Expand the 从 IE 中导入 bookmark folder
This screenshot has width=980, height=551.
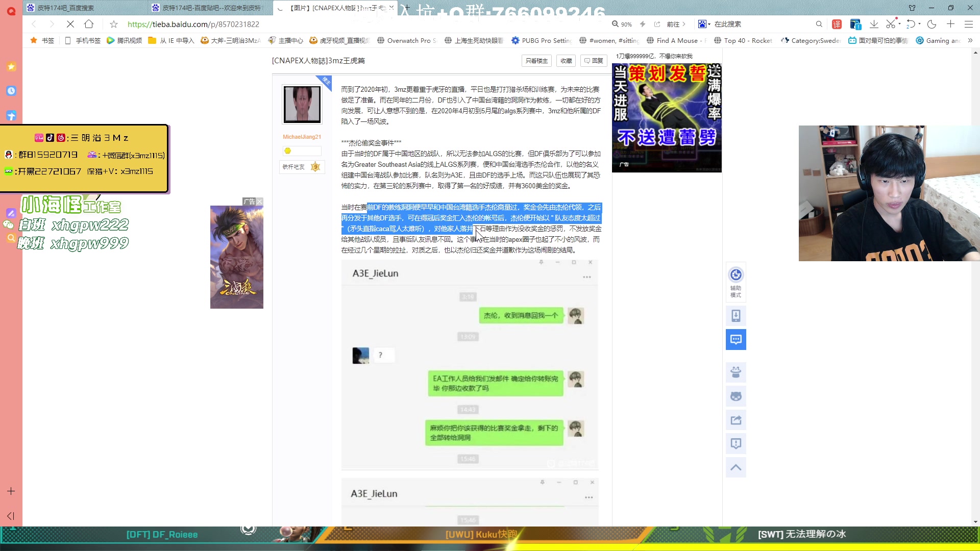pos(171,40)
